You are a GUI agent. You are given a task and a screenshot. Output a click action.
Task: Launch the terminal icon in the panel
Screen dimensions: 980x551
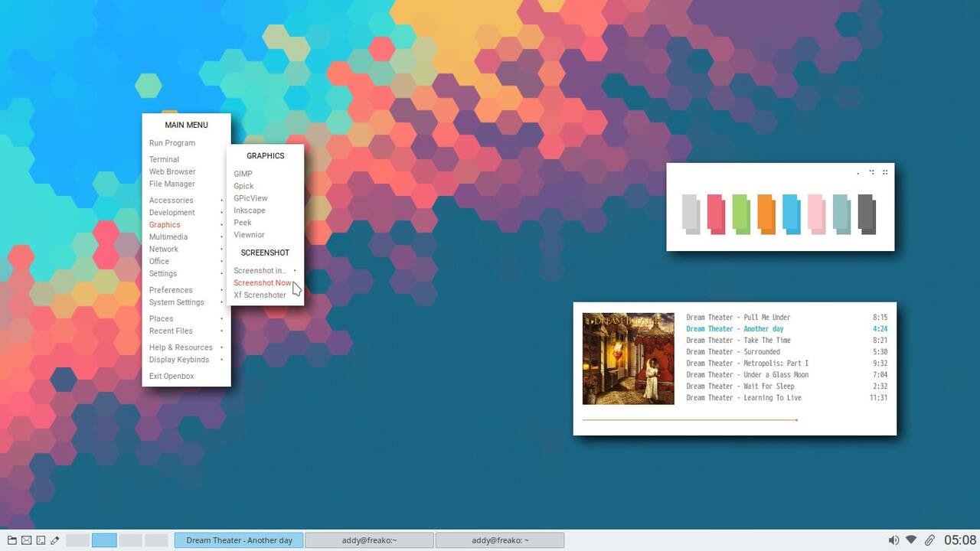[41, 540]
